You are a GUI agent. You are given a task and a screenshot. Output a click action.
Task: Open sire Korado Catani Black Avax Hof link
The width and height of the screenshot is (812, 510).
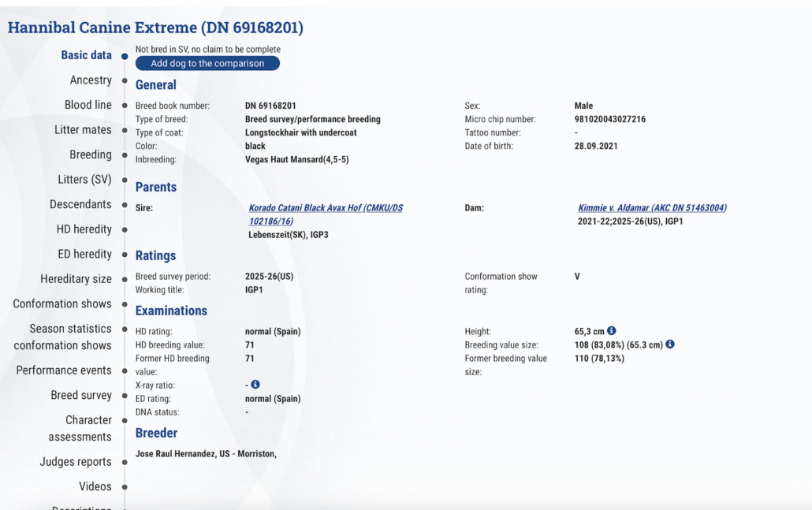pyautogui.click(x=326, y=208)
